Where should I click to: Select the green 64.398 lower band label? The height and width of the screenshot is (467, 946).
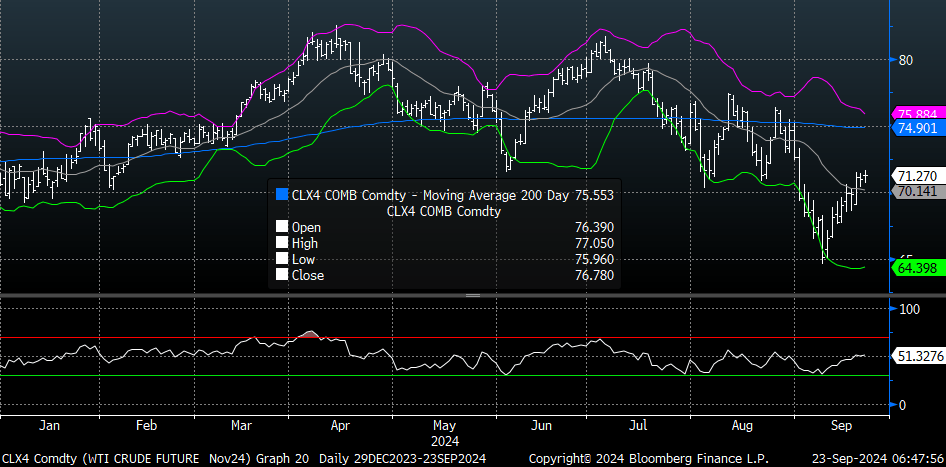918,268
